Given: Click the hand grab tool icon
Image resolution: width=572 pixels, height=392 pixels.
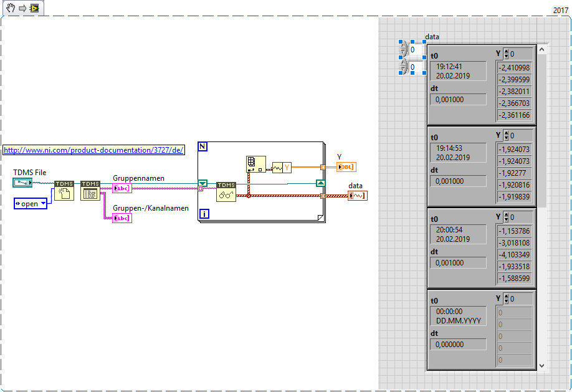Looking at the screenshot, I should click(11, 7).
